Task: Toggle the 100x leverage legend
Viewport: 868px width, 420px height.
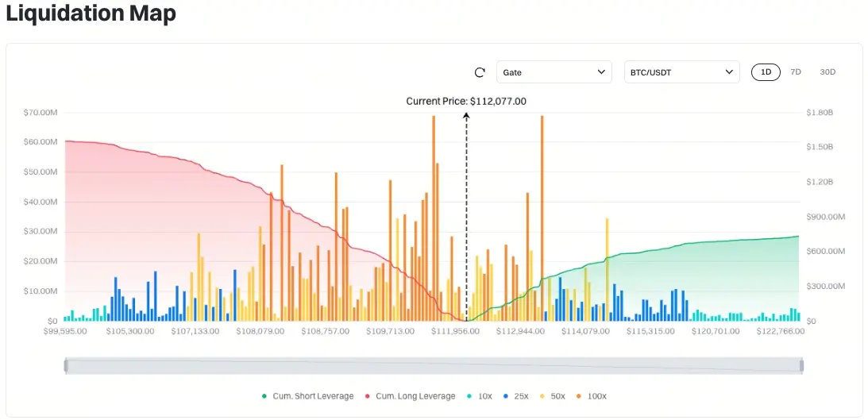Action: (592, 396)
